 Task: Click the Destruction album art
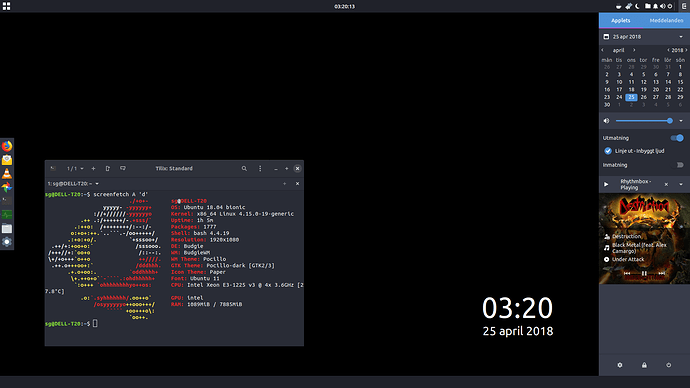coord(644,239)
